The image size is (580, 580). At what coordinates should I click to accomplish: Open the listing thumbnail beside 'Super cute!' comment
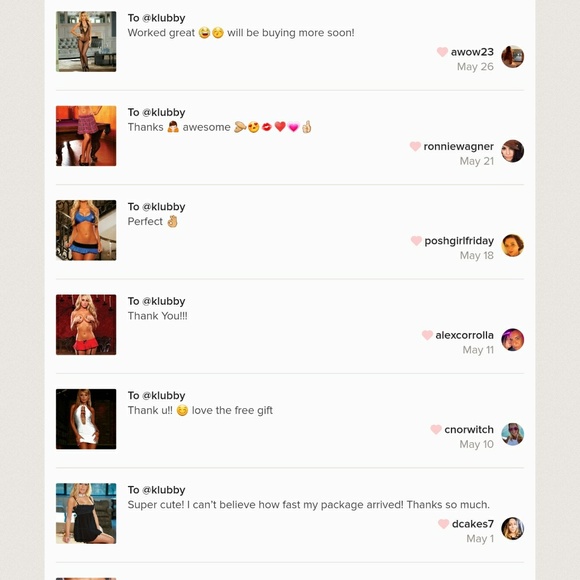(x=86, y=513)
